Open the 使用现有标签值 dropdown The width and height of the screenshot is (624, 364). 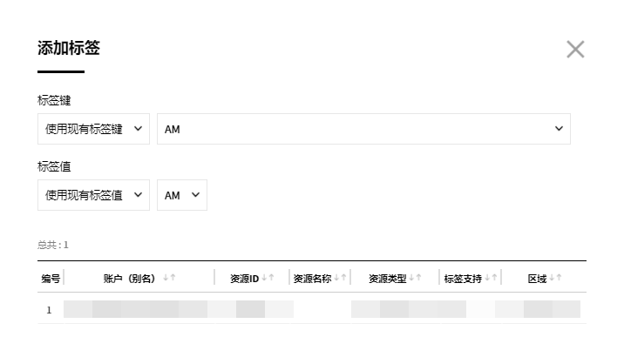point(94,195)
